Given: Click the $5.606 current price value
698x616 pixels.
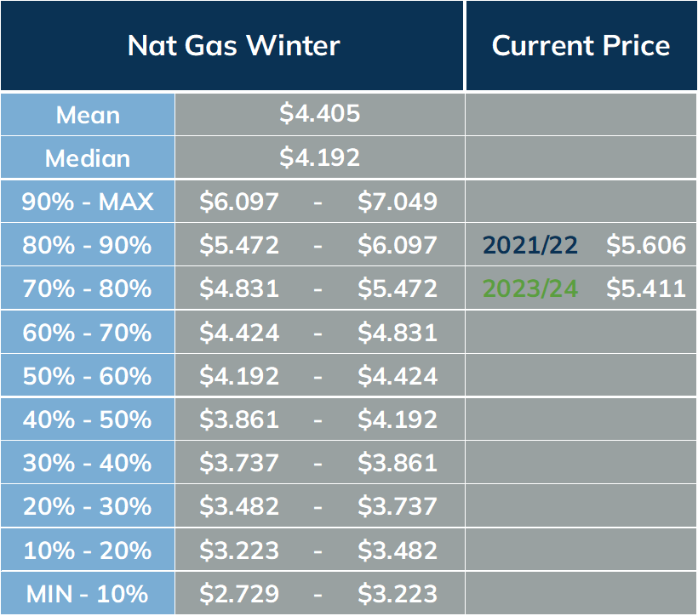Looking at the screenshot, I should tap(646, 245).
